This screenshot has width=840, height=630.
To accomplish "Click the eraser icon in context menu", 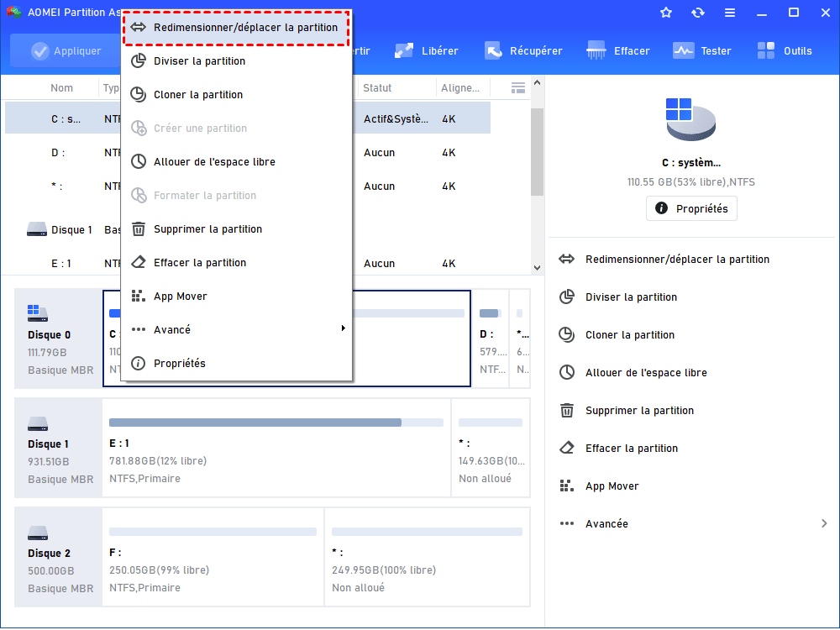I will tap(139, 262).
